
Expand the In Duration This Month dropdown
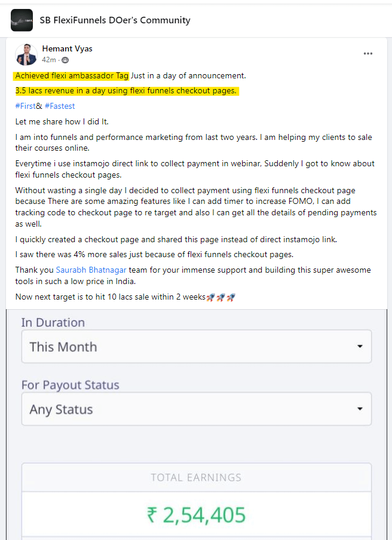(x=197, y=346)
